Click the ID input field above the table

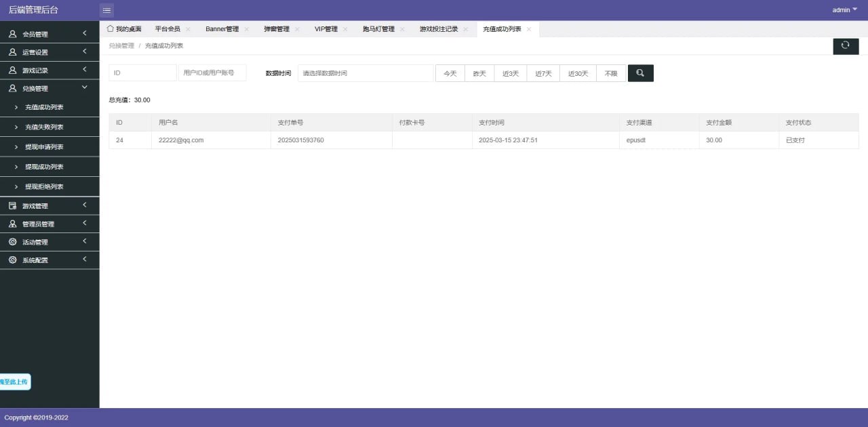coord(142,73)
